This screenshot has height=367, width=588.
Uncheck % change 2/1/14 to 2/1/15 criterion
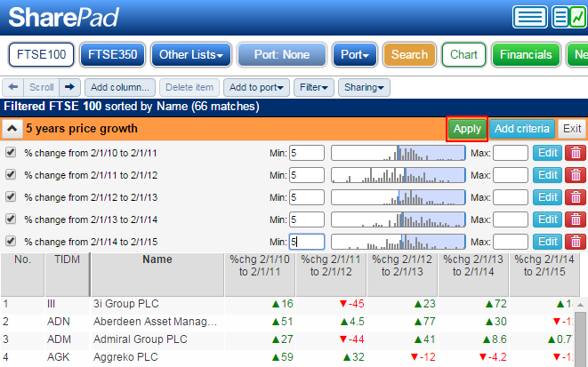click(11, 241)
